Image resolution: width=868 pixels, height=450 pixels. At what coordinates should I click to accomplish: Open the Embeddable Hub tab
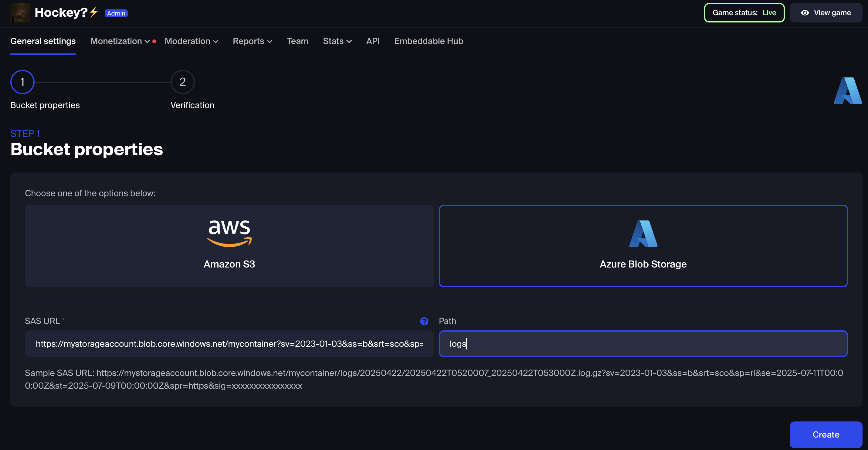(x=428, y=41)
